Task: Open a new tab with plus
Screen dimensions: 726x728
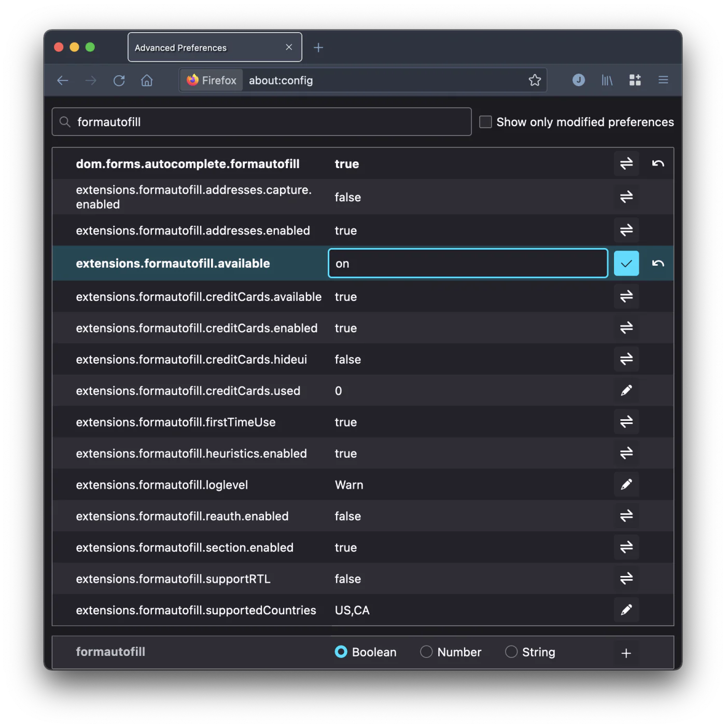Action: click(x=318, y=48)
